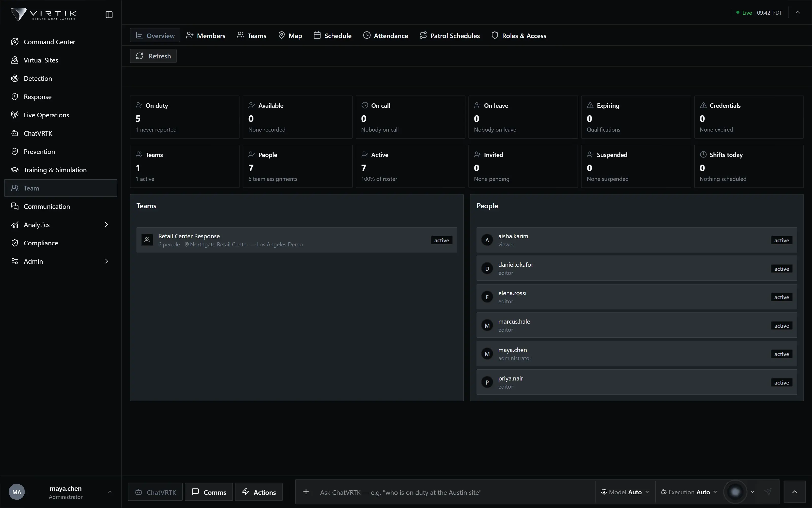The image size is (812, 508).
Task: Switch to the Map tab
Action: [290, 36]
